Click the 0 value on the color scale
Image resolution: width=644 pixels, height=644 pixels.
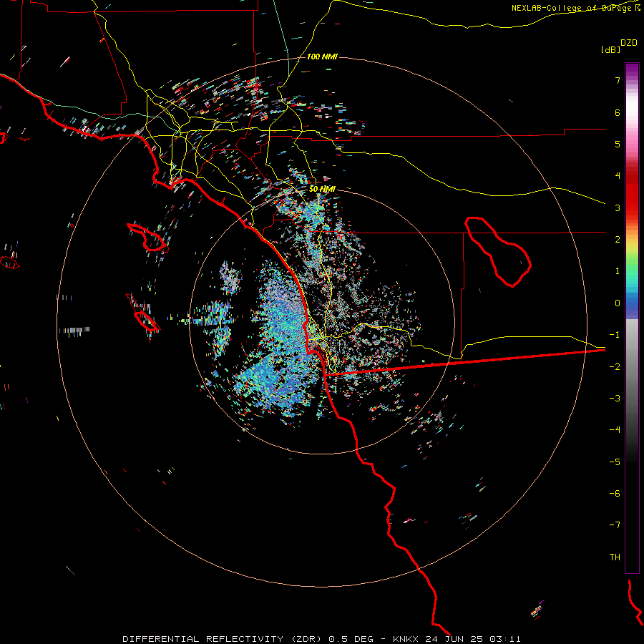tap(618, 303)
